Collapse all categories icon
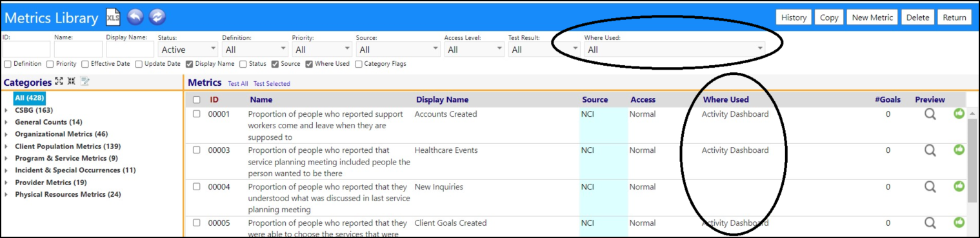Screen dimensions: 980x238 (x=72, y=81)
